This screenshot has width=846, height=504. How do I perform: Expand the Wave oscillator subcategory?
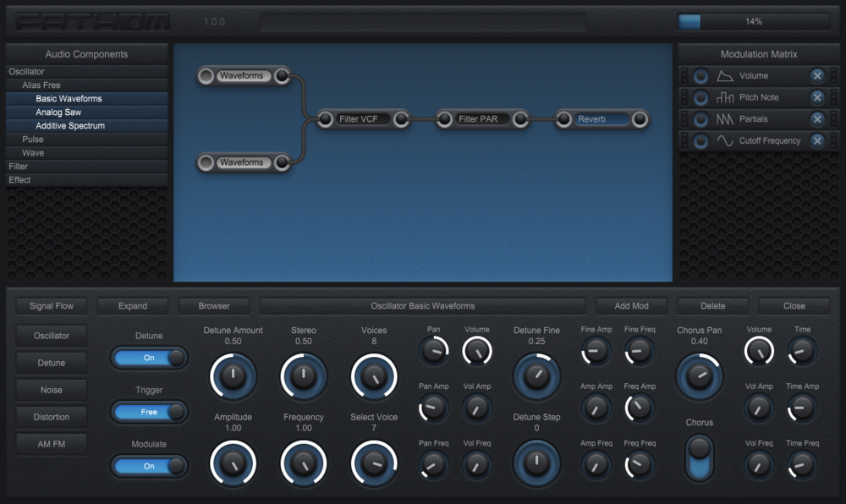coord(86,152)
